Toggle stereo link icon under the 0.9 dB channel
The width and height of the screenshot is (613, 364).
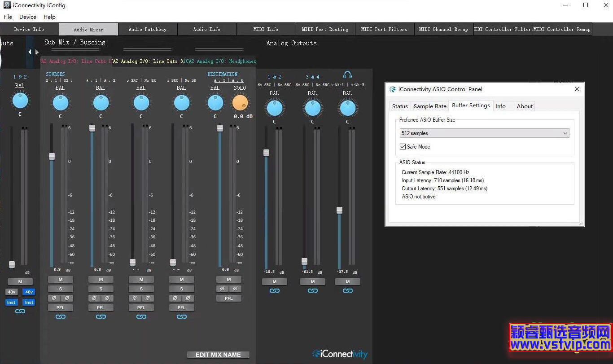[61, 317]
